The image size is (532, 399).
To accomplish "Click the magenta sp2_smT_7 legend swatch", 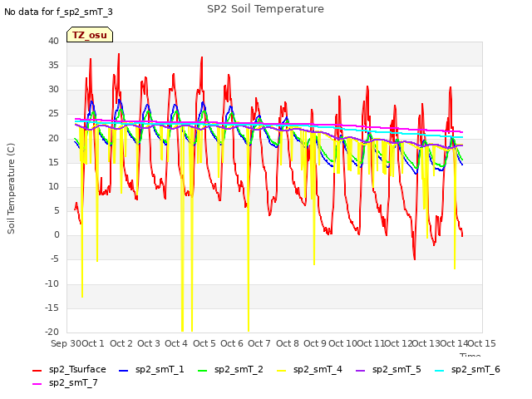I will 37,384.
